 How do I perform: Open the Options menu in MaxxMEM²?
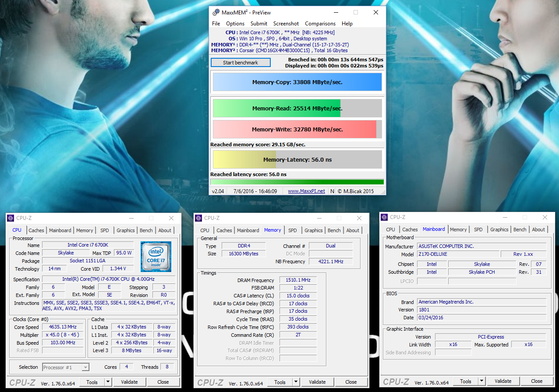coord(235,24)
